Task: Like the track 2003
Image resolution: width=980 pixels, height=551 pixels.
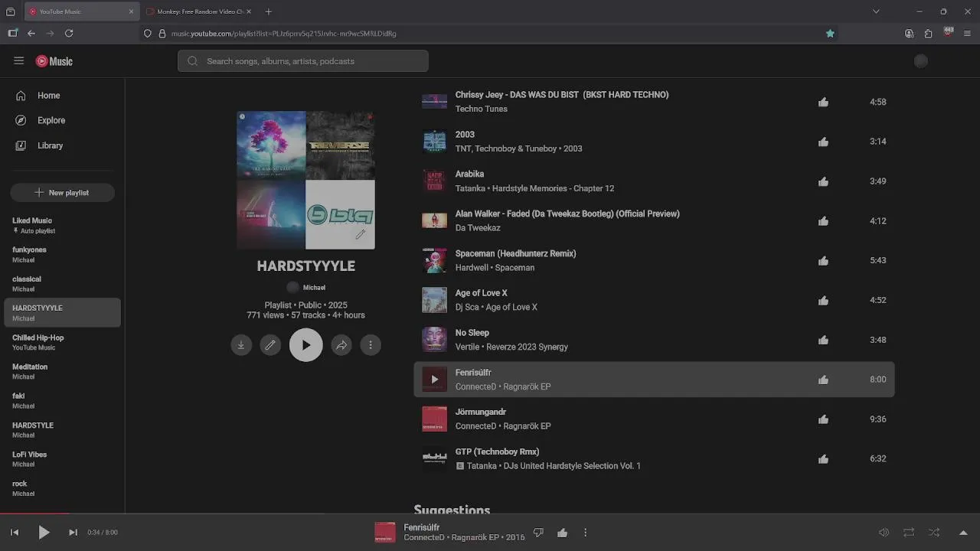Action: click(x=823, y=142)
